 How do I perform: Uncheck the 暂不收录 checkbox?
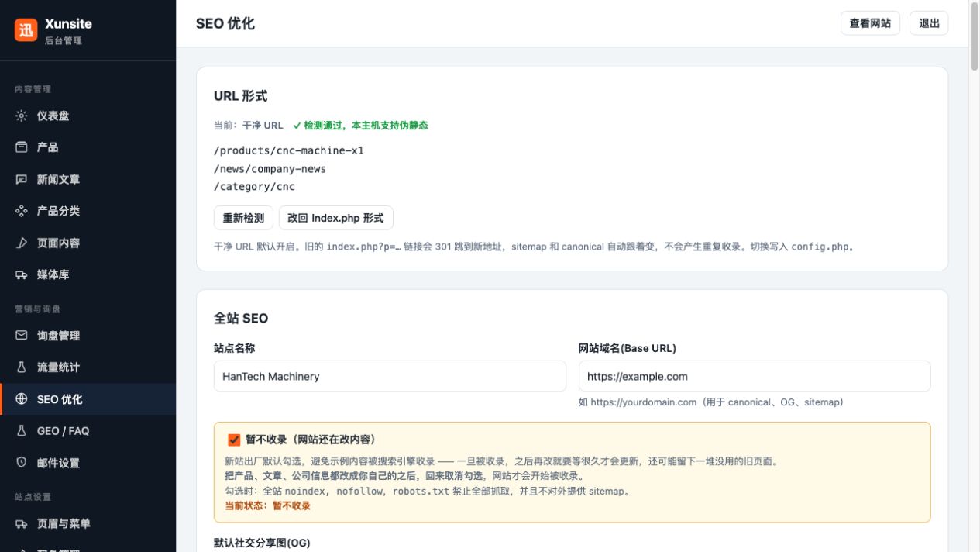(234, 440)
